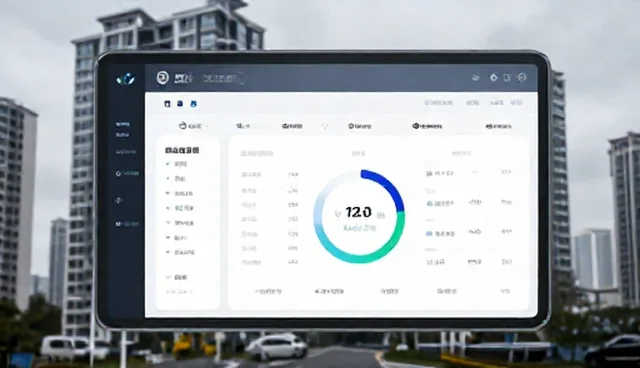This screenshot has width=640, height=368.
Task: Expand the bottom chevron row in the left panel
Action: pyautogui.click(x=176, y=277)
